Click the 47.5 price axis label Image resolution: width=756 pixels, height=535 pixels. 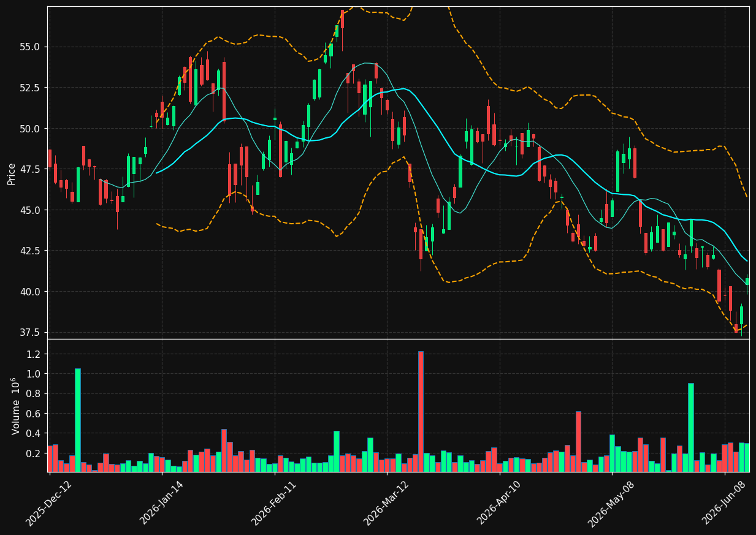point(31,169)
